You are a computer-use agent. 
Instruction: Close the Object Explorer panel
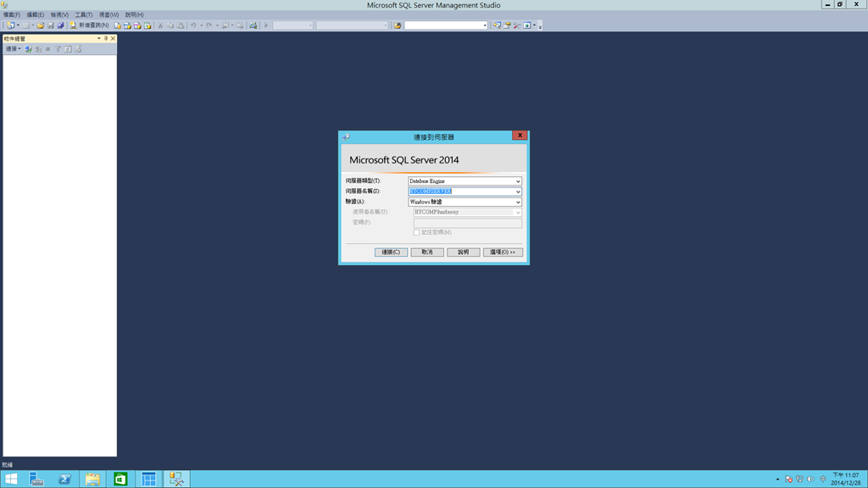(x=113, y=39)
